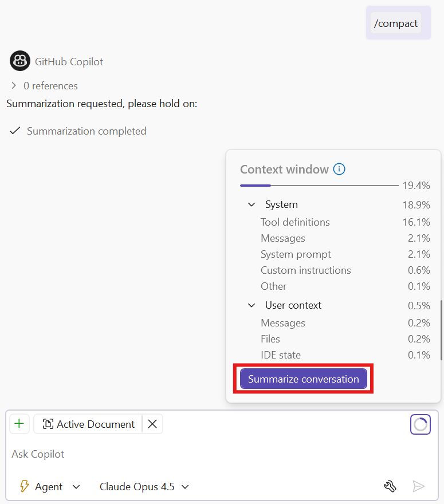Remove the Active Document attachment
444x504 pixels.
click(x=152, y=424)
